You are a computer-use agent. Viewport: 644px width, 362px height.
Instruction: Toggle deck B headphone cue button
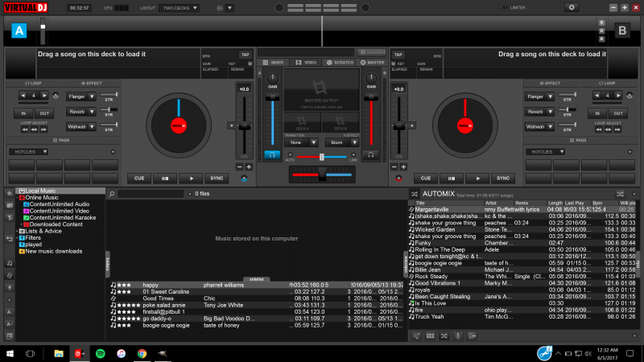(x=370, y=154)
